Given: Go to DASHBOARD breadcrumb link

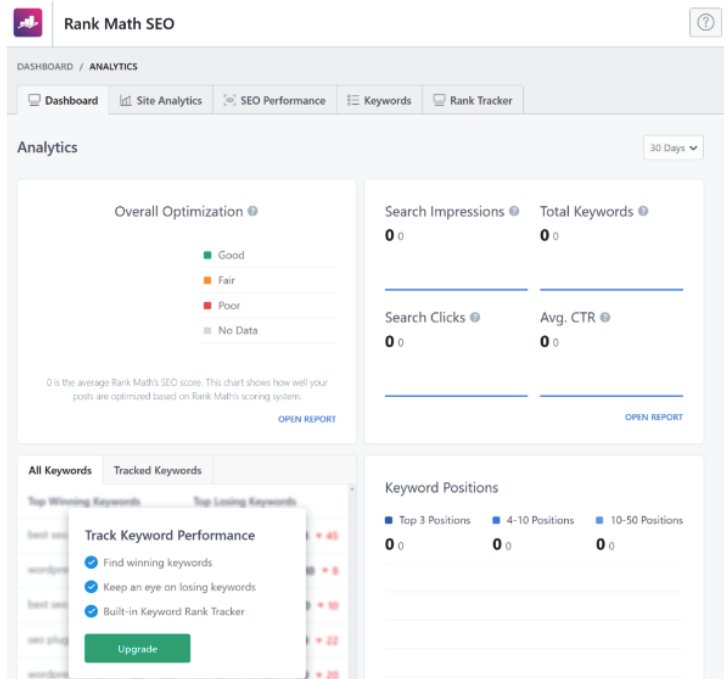Looking at the screenshot, I should point(45,66).
